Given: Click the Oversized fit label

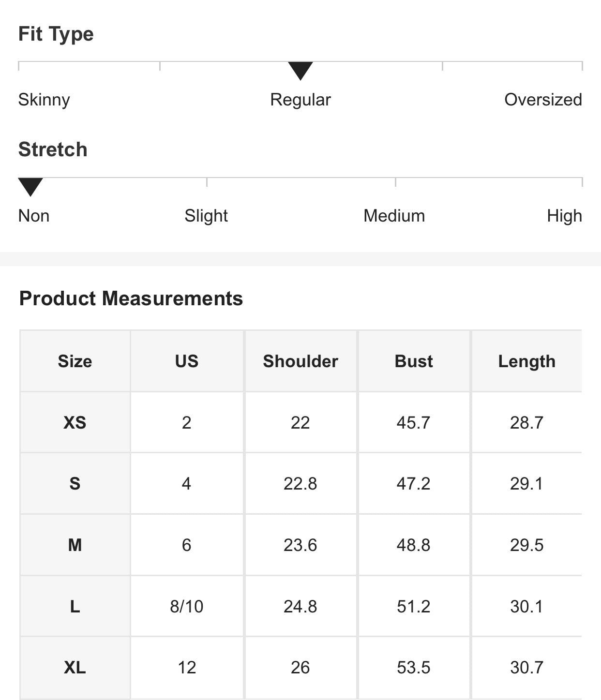Looking at the screenshot, I should point(542,100).
